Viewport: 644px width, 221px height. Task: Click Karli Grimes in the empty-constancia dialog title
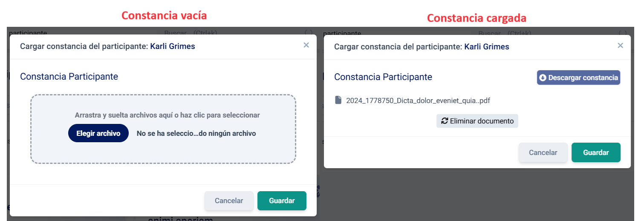point(173,46)
